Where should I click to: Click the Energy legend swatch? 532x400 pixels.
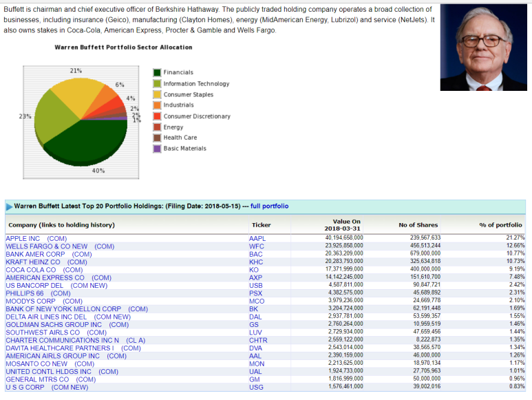tap(157, 127)
